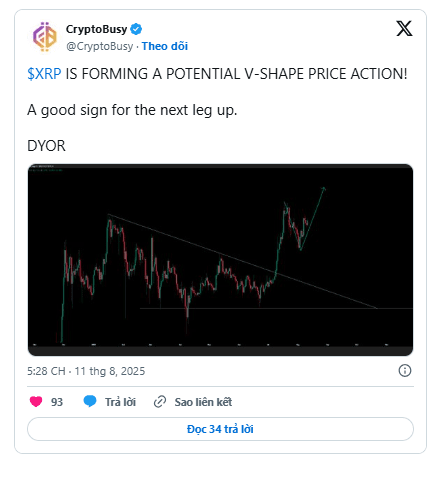Click the blue verified badge
This screenshot has width=441, height=477.
[136, 29]
